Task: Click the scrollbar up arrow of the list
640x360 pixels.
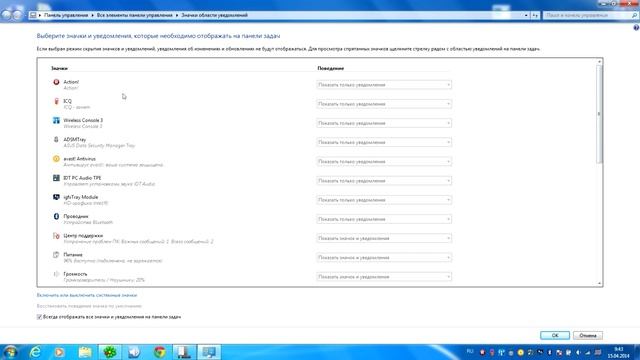Action: click(599, 62)
